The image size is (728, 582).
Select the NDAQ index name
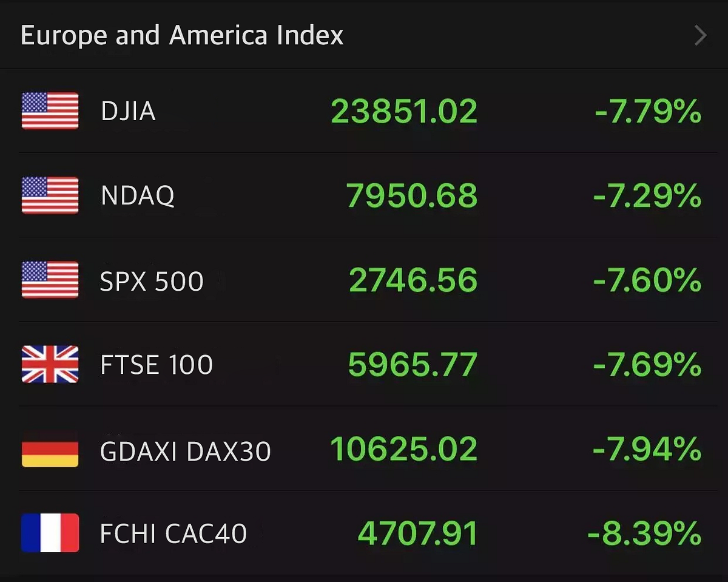(x=138, y=195)
